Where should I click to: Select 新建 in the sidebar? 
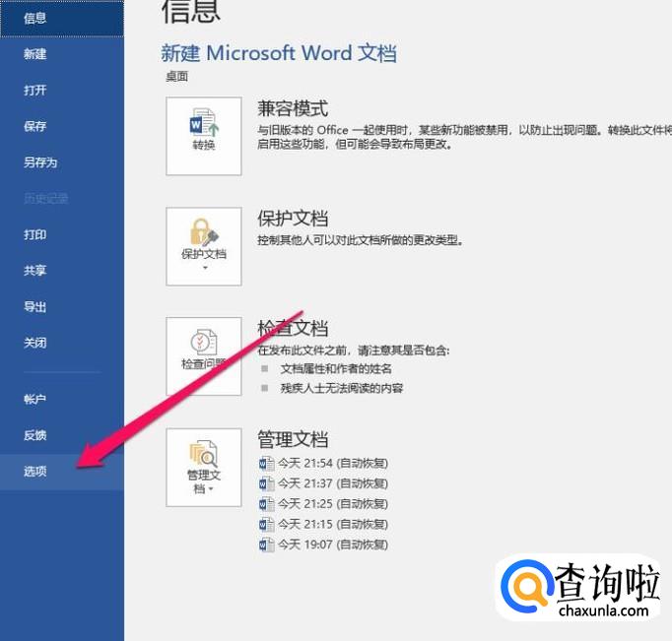[62, 54]
